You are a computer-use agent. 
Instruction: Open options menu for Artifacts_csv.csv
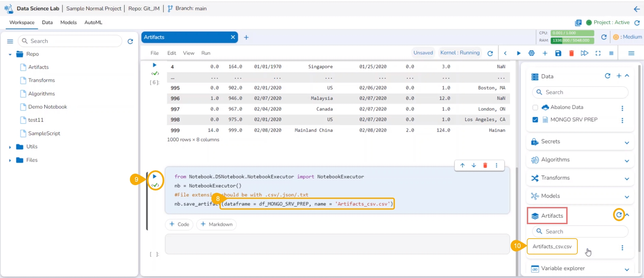622,248
